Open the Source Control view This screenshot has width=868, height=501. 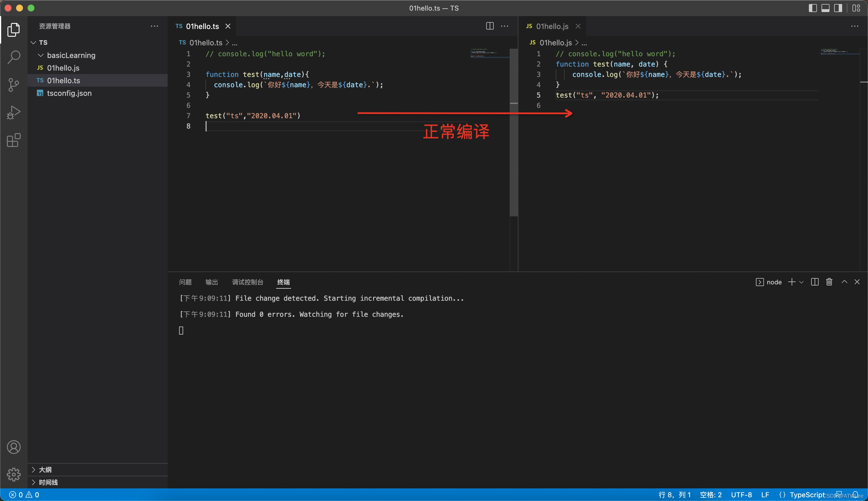coord(14,85)
